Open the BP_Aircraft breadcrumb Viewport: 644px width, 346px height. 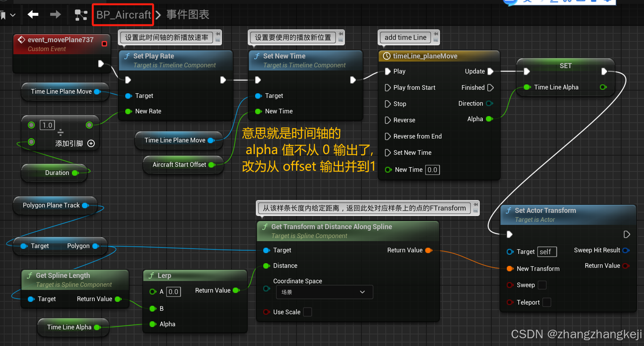(123, 15)
